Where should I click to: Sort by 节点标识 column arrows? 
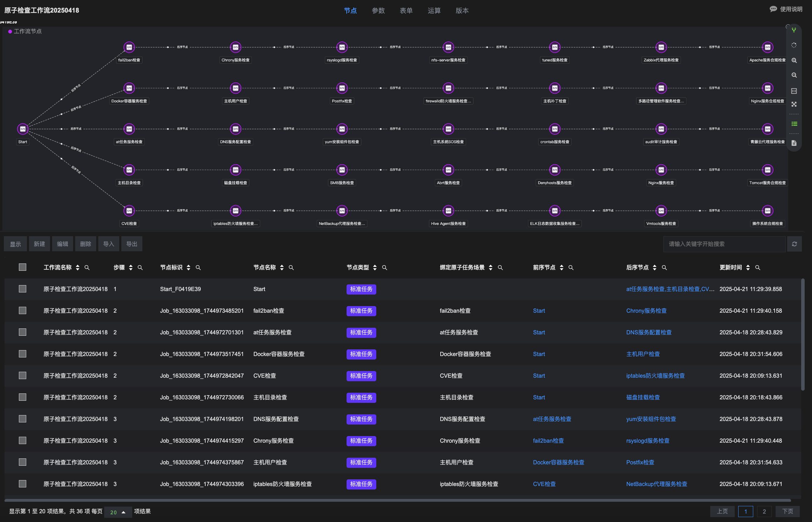(188, 268)
